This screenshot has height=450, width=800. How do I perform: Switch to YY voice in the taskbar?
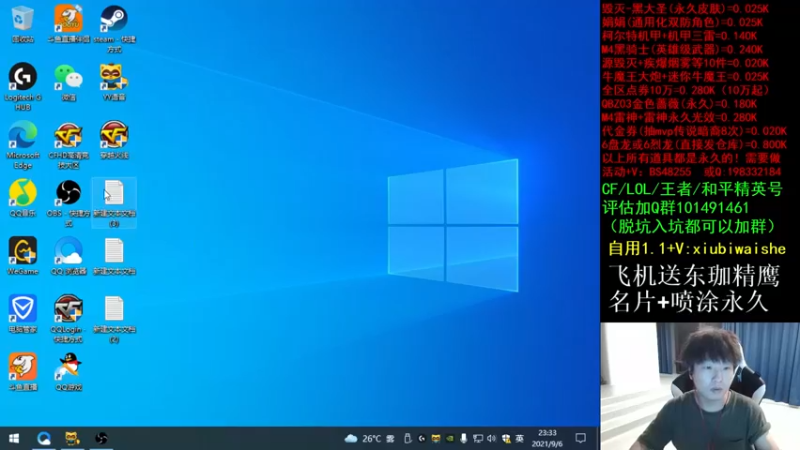(x=72, y=438)
